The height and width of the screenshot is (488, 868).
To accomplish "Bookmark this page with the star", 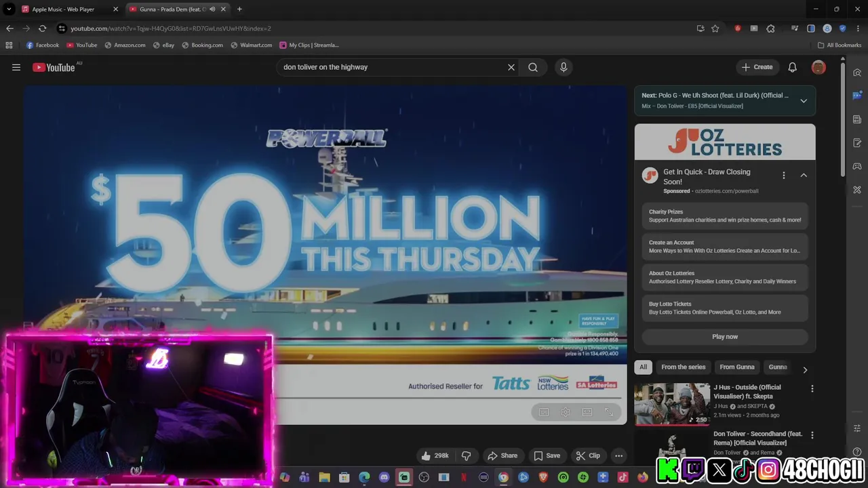I will [715, 28].
